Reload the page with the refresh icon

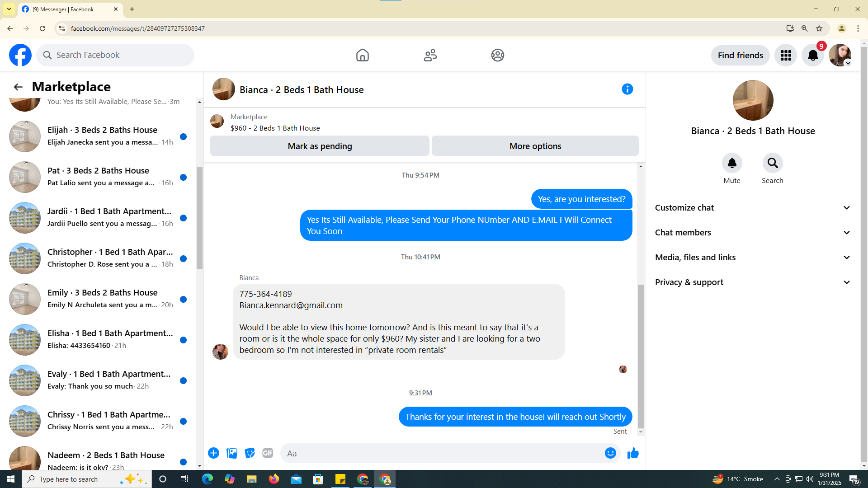(x=42, y=28)
